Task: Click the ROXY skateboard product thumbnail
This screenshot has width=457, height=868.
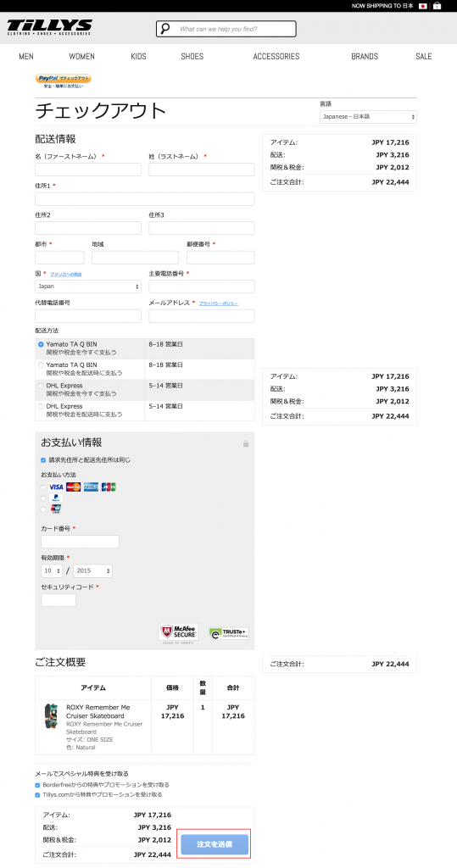Action: click(x=51, y=715)
